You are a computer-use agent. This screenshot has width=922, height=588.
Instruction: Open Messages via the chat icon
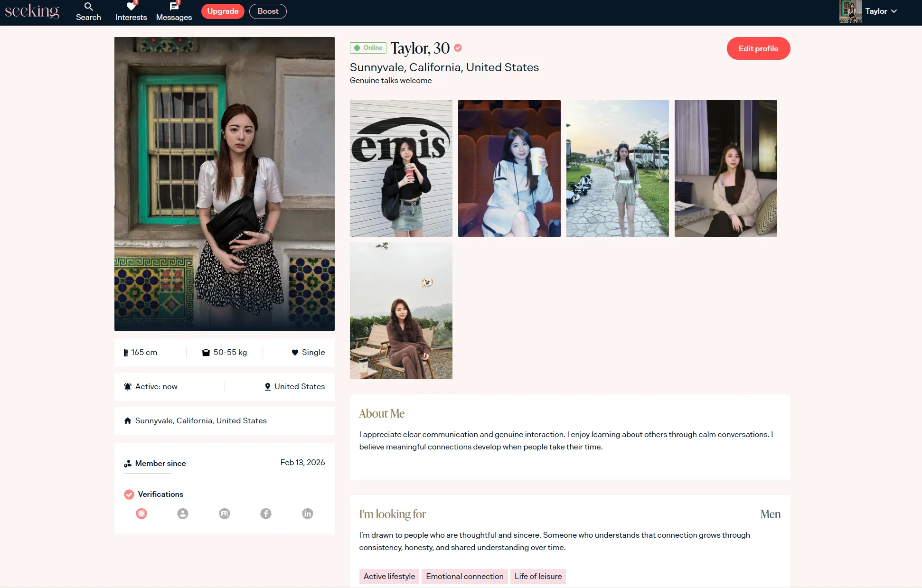(x=174, y=7)
